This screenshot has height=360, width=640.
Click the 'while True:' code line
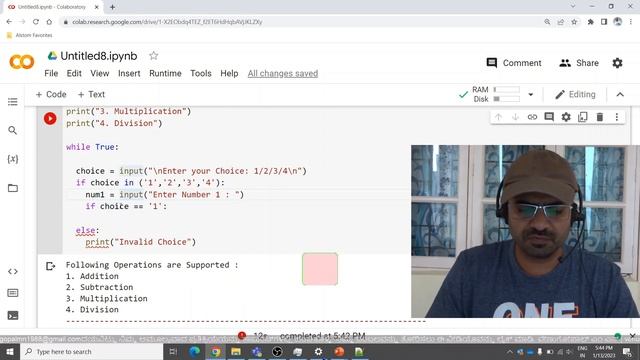click(x=92, y=147)
